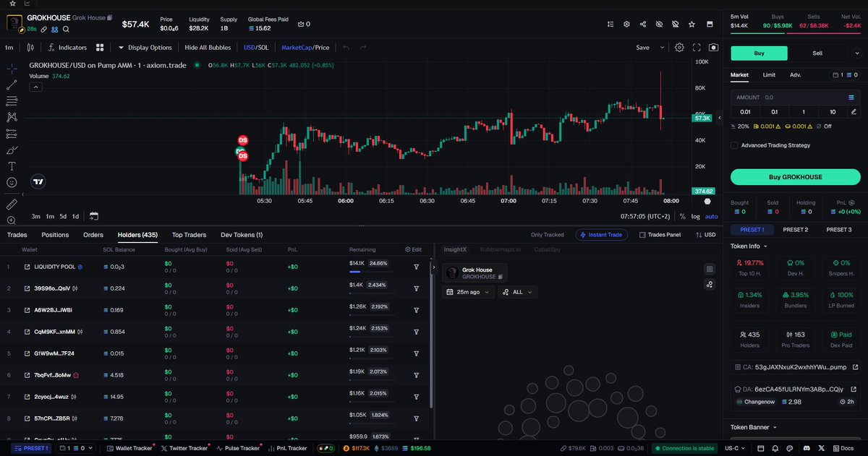
Task: Expand the chevron beside the Sell button
Action: point(856,53)
